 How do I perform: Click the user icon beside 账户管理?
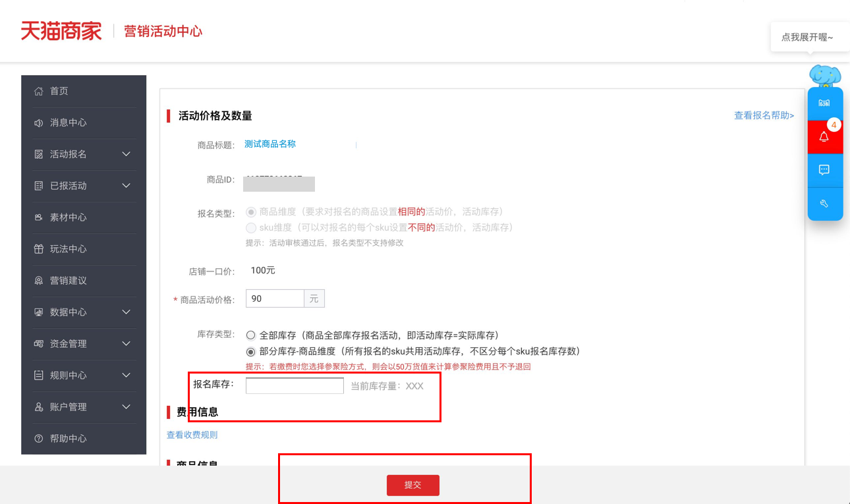(x=38, y=407)
